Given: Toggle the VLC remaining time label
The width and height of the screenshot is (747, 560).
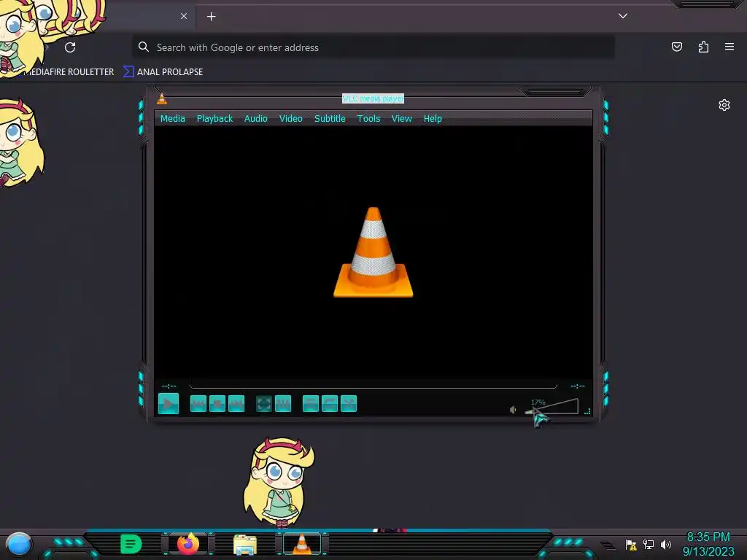Looking at the screenshot, I should (x=578, y=386).
